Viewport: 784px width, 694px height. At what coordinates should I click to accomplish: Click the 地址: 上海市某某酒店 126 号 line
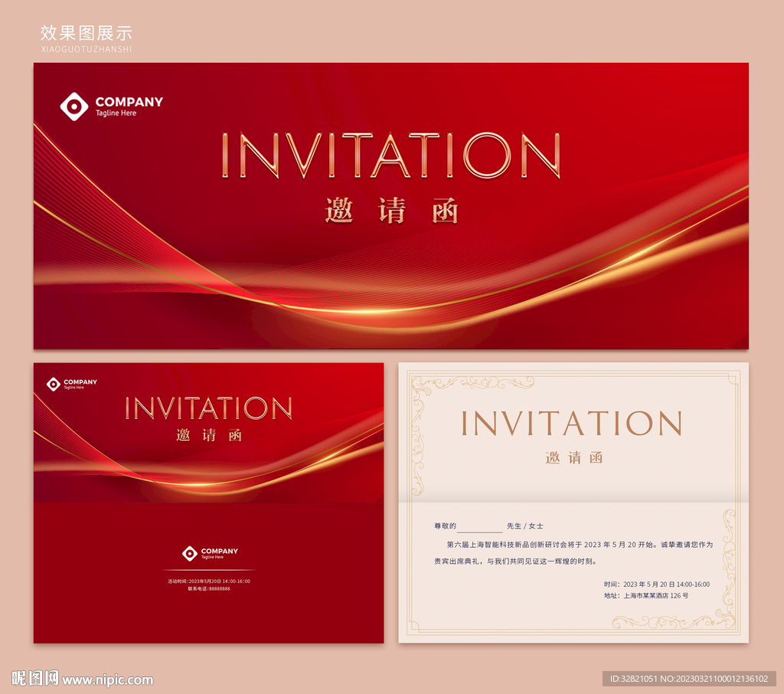point(646,595)
